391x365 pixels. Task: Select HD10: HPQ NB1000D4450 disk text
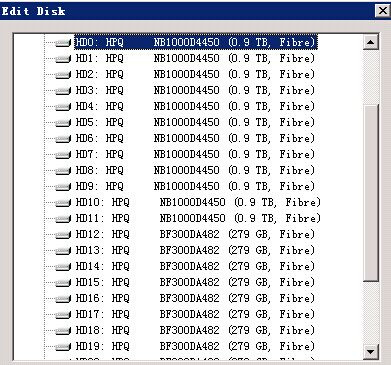click(198, 202)
